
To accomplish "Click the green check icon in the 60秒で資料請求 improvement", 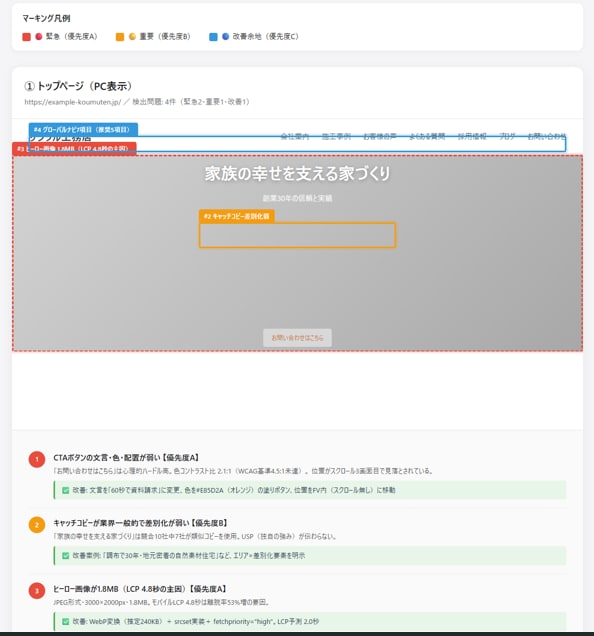I will [65, 490].
